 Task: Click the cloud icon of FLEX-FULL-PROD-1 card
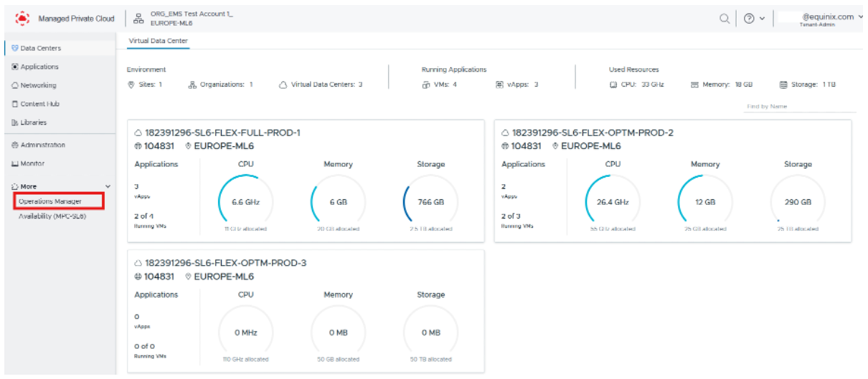(138, 133)
